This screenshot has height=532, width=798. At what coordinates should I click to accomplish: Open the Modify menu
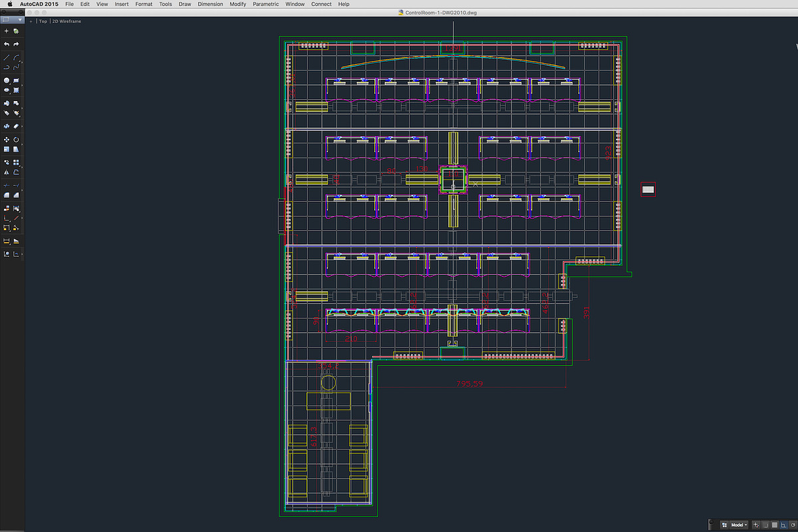coord(237,4)
